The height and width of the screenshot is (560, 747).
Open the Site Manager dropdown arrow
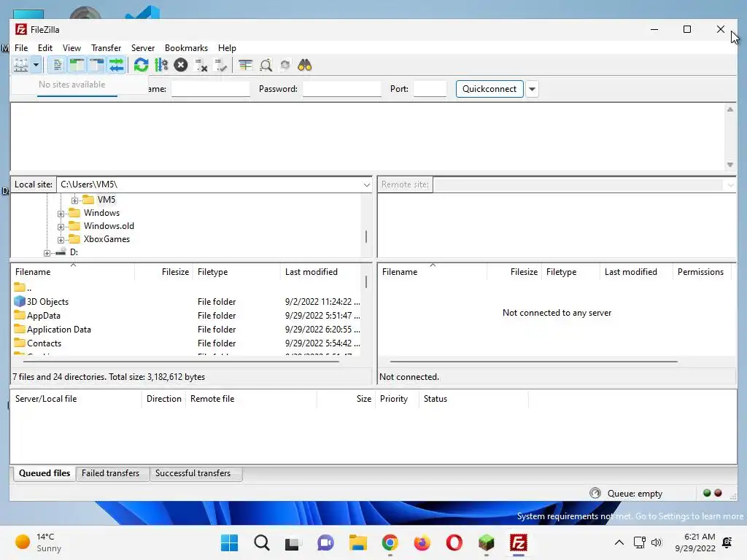coord(36,65)
